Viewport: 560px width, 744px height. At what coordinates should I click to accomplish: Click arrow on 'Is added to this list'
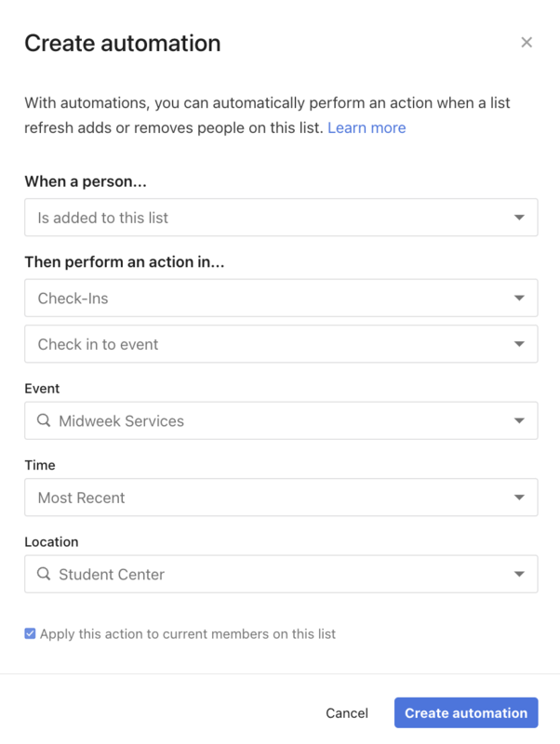point(519,218)
